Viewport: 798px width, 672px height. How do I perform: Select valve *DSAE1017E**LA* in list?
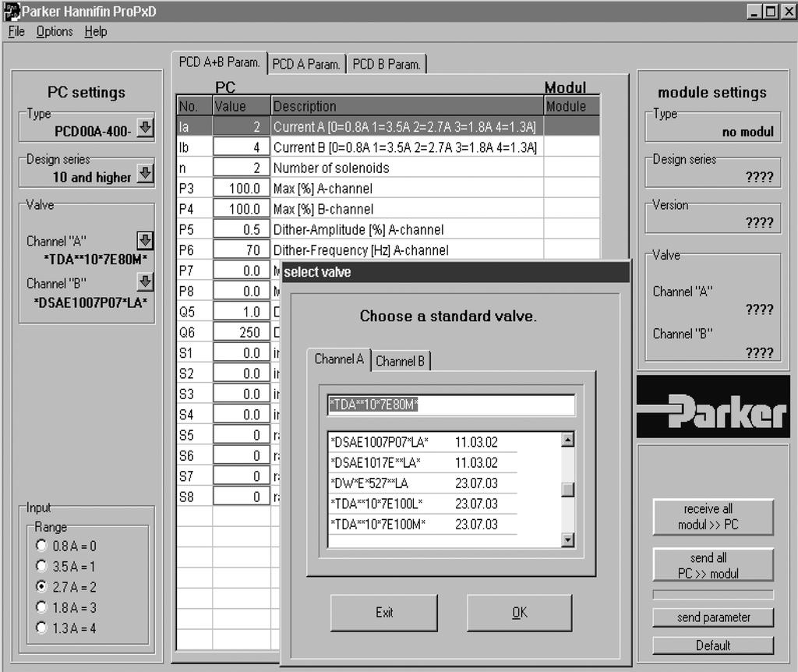pos(422,463)
